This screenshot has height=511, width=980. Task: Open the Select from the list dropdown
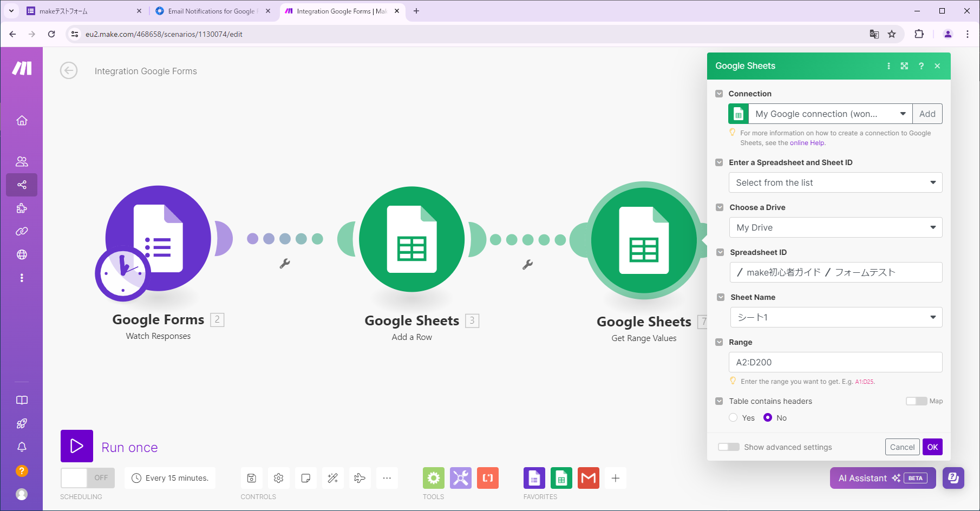pyautogui.click(x=835, y=182)
